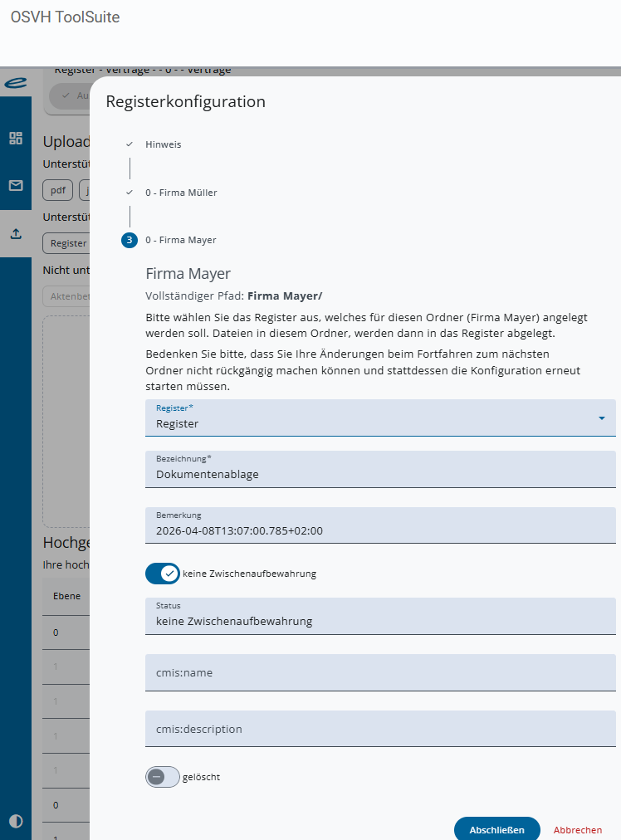This screenshot has width=621, height=840.
Task: Click the Ebene column header
Action: point(66,596)
